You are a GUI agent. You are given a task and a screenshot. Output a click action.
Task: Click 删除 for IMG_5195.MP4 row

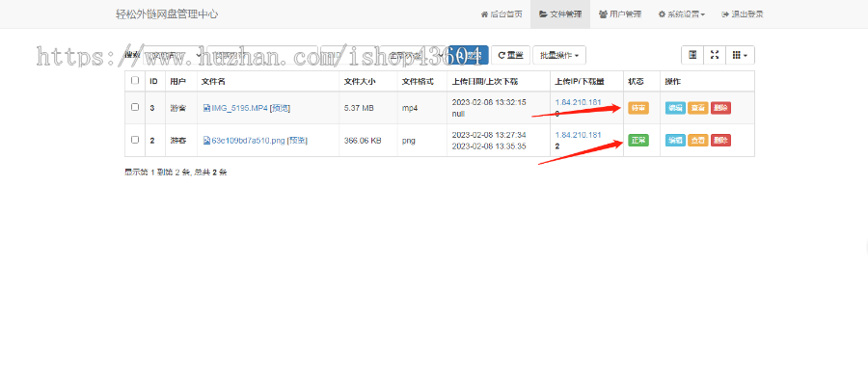click(x=720, y=108)
